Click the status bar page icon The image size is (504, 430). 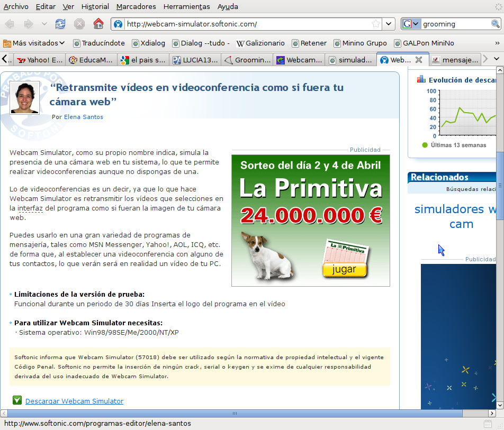488,424
